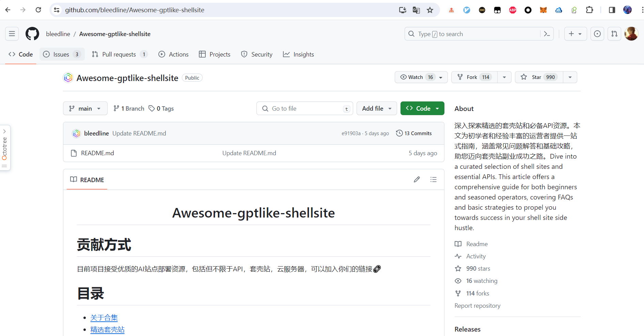Open the 990 stars link in About
This screenshot has height=336, width=644.
[x=472, y=269]
